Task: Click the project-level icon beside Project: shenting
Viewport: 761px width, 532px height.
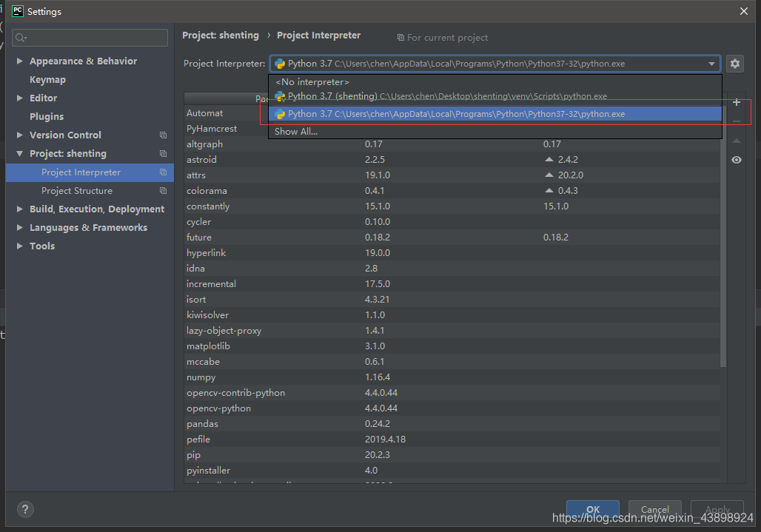Action: (x=163, y=154)
